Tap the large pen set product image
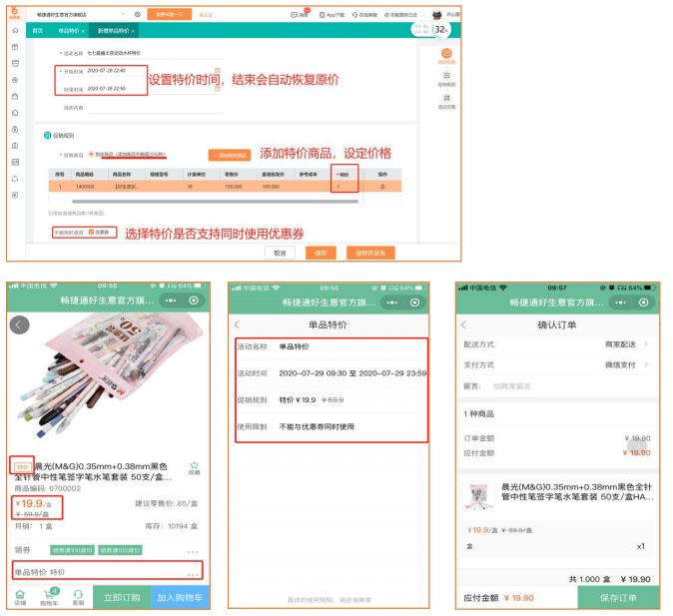This screenshot has width=673, height=616. [x=110, y=377]
